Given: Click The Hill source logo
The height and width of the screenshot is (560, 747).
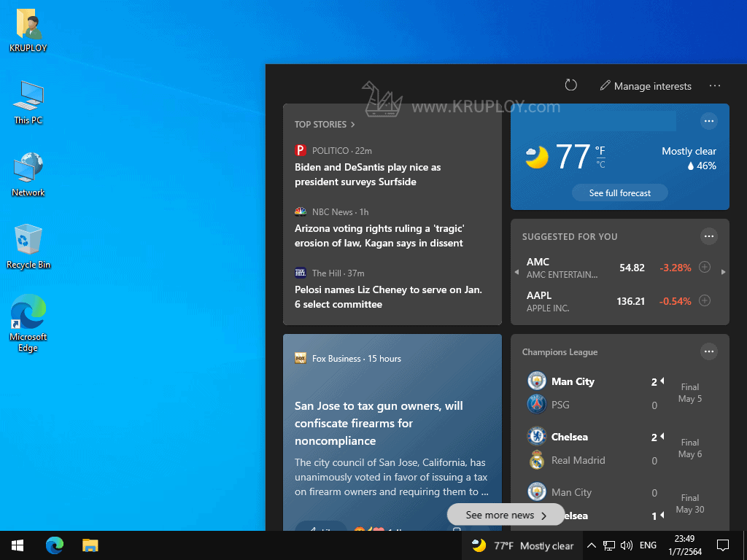Looking at the screenshot, I should coord(300,273).
